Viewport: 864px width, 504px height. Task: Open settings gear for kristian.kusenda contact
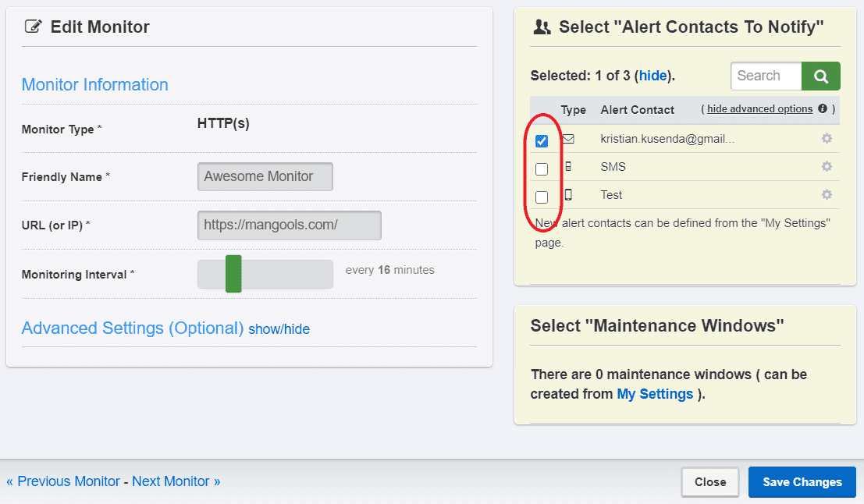826,138
